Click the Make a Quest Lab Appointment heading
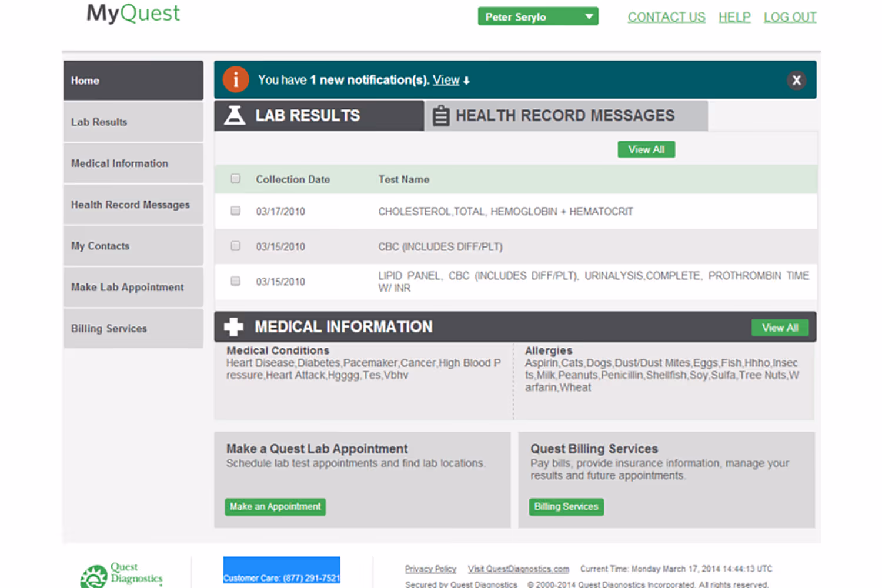The image size is (882, 588). click(317, 449)
